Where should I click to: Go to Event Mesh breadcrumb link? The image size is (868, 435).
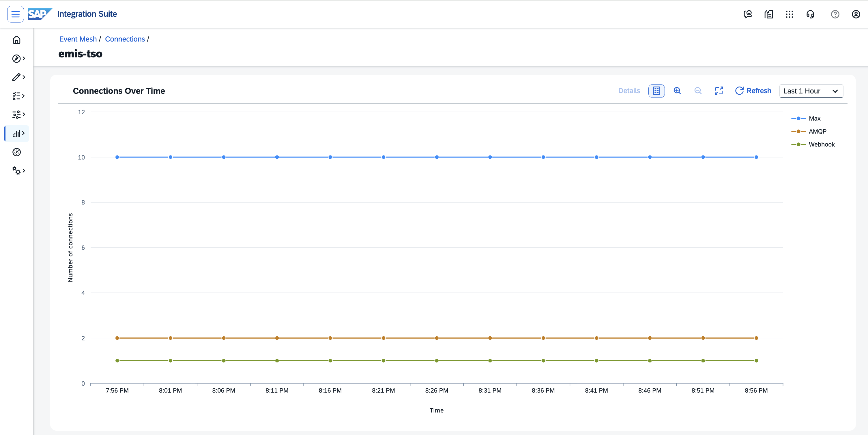coord(78,39)
